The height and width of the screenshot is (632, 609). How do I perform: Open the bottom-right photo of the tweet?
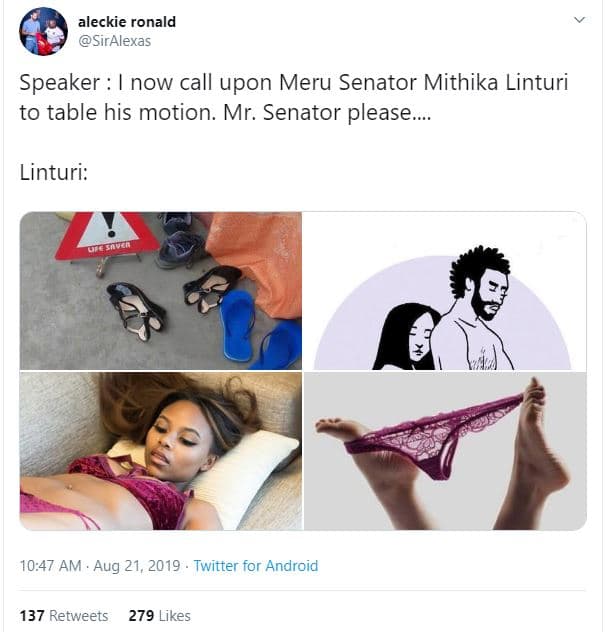(x=444, y=450)
